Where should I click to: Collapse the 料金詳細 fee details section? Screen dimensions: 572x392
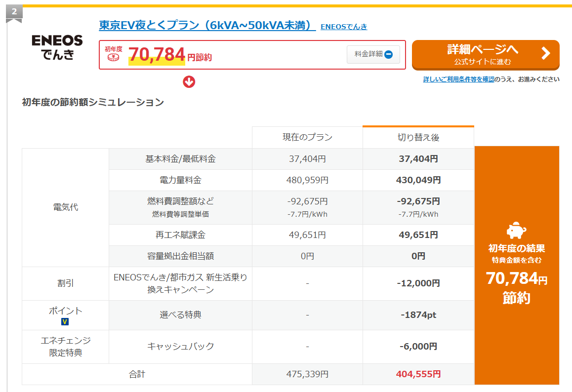click(x=373, y=55)
